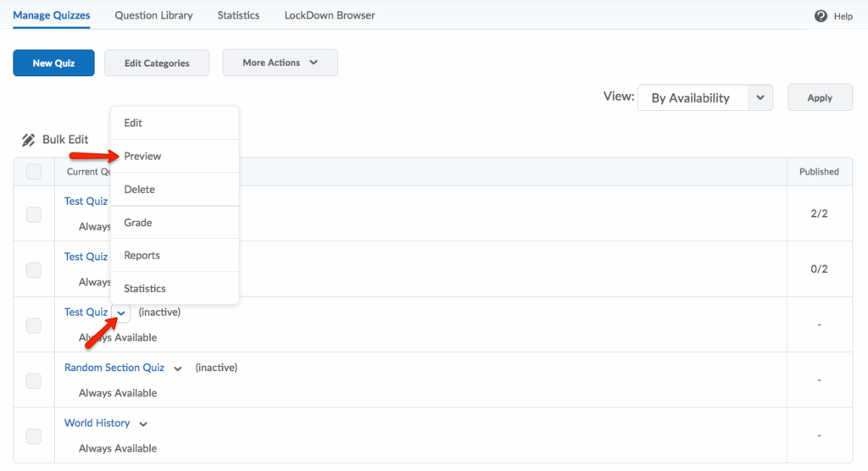The image size is (868, 471).
Task: Expand the More Actions dropdown button
Action: (x=280, y=63)
